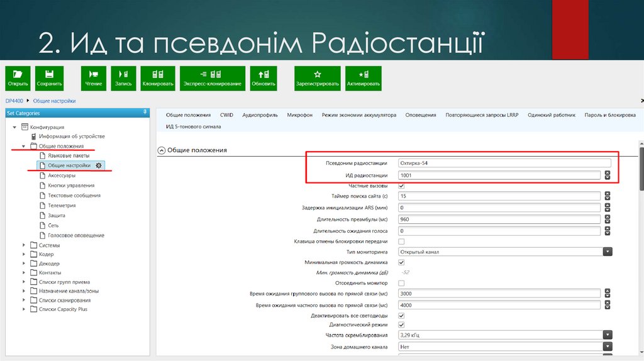Image resolution: width=644 pixels, height=361 pixels.
Task: Collapse the Конфигурация tree node
Action: coord(14,127)
